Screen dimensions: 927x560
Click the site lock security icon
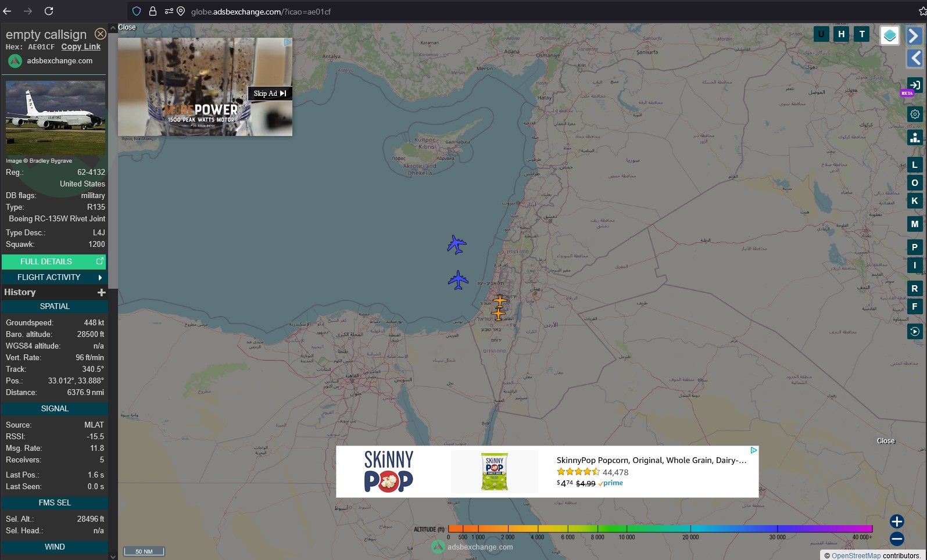[153, 11]
